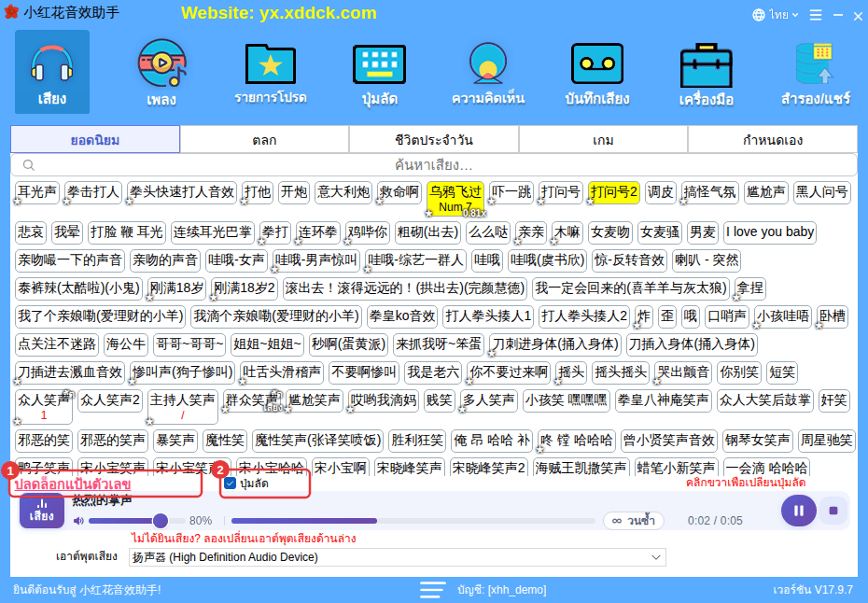The image size is (868, 603).
Task: Mute the volume speaker icon
Action: coord(78,521)
